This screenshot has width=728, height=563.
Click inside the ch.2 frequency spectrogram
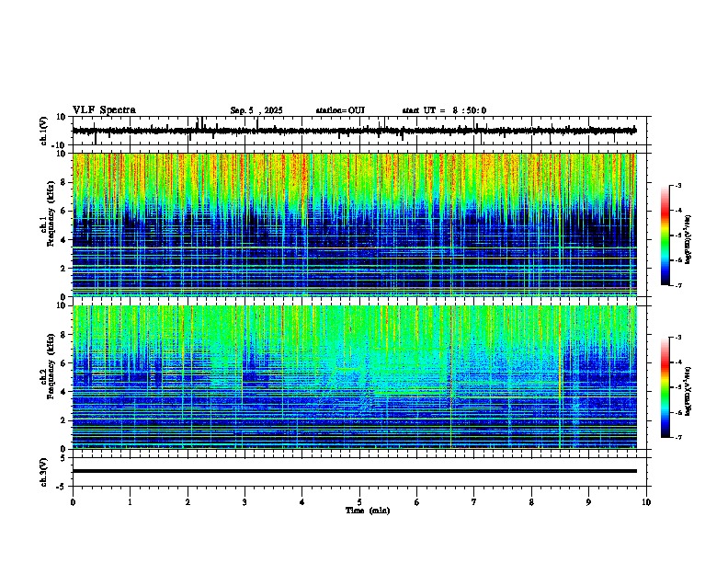point(354,377)
